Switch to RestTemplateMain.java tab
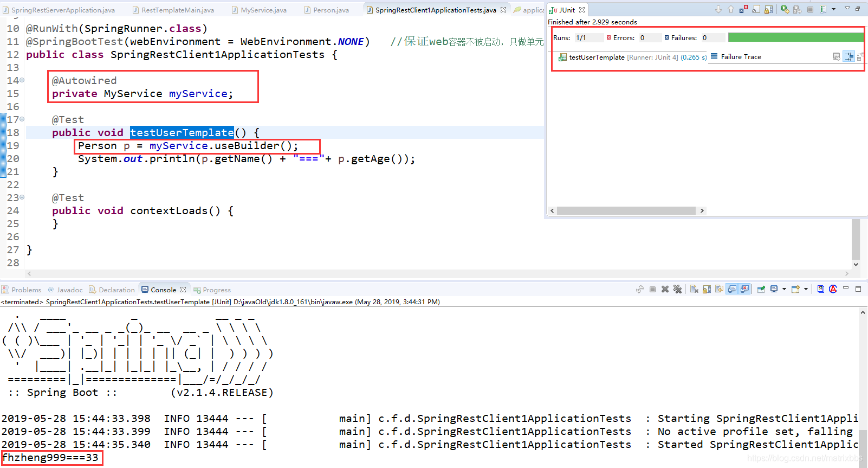The width and height of the screenshot is (868, 468). point(173,10)
